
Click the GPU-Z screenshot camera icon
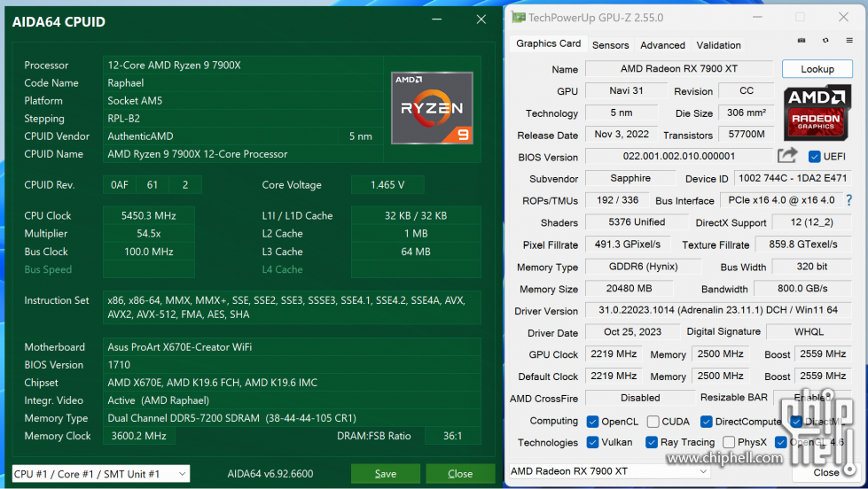(x=801, y=41)
